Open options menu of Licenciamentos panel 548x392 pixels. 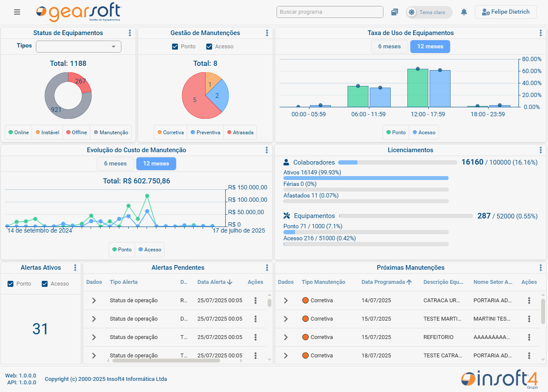click(541, 150)
